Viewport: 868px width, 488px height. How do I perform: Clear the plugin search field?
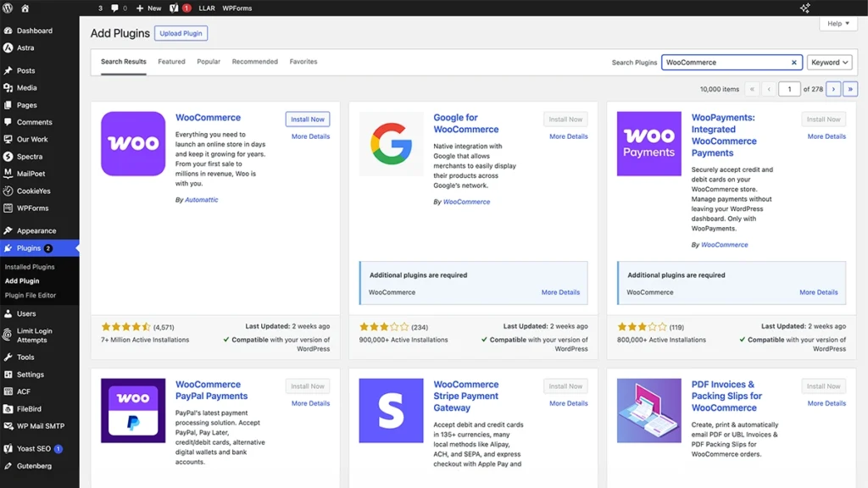793,63
